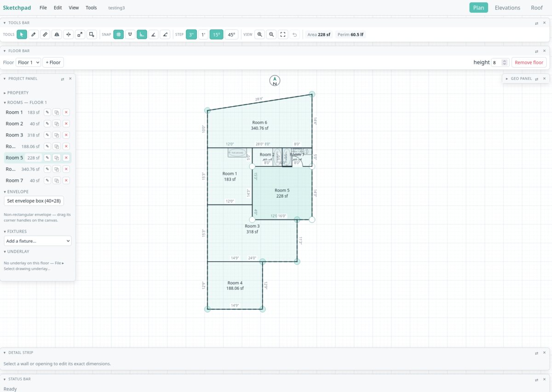Select Room 4 on the canvas
Screen dimensions: 552x392
[x=235, y=285]
